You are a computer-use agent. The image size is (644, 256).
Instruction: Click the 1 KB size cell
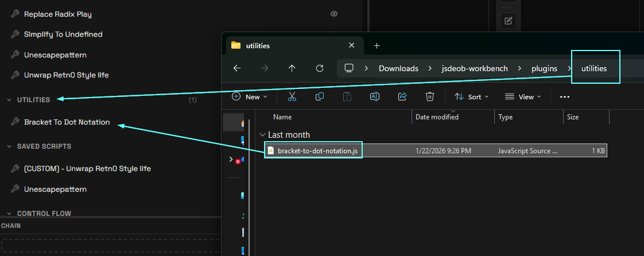point(598,151)
